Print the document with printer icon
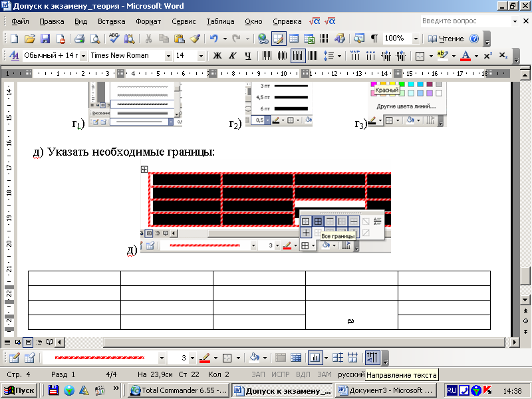This screenshot has width=532, height=399. 79,39
